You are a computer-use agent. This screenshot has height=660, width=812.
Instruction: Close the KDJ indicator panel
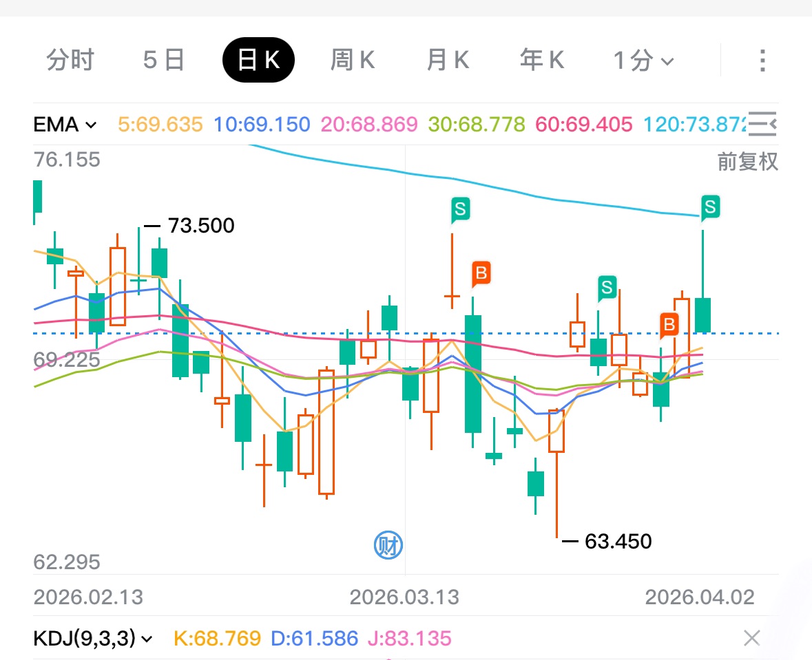point(751,638)
